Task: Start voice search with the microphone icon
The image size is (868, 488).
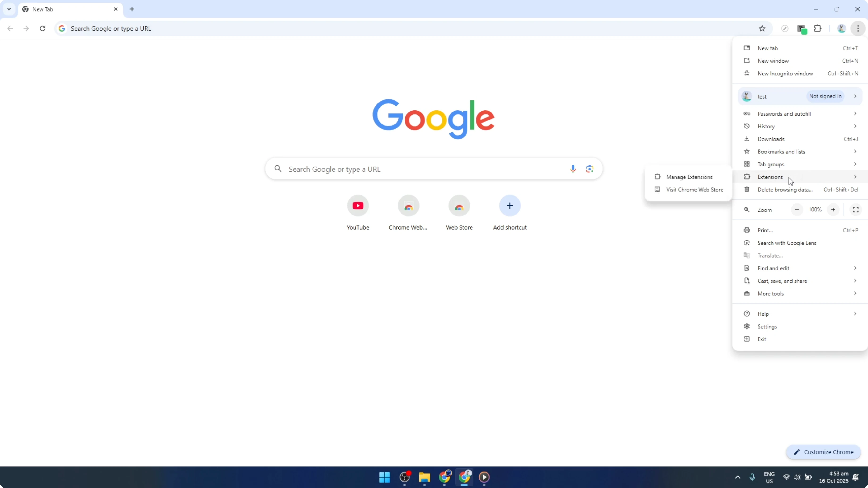Action: tap(573, 169)
